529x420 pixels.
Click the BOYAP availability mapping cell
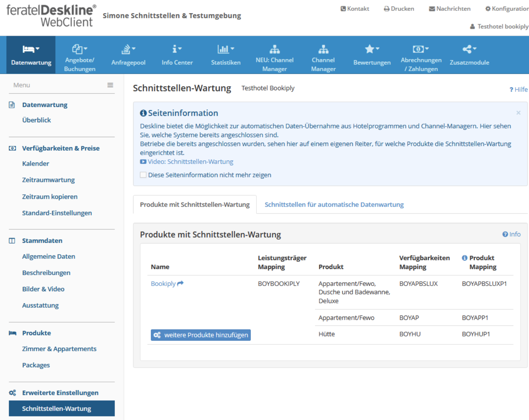pos(409,318)
